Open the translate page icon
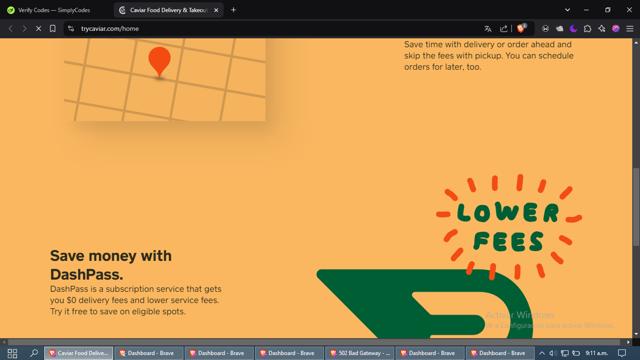The image size is (640, 360). click(x=488, y=29)
